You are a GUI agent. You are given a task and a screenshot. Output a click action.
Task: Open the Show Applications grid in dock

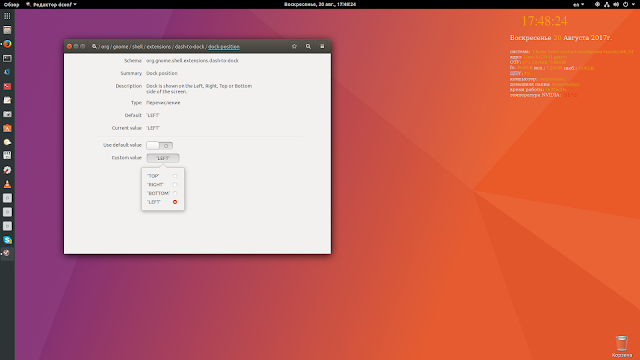(7, 16)
